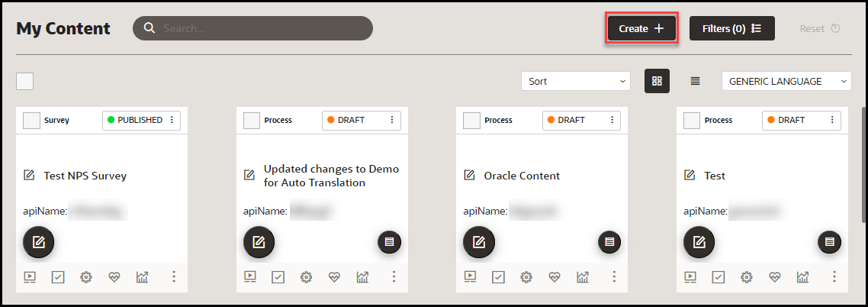Click preview play icon on Test NPS Survey card
Screen dimensions: 868x307
pos(30,276)
